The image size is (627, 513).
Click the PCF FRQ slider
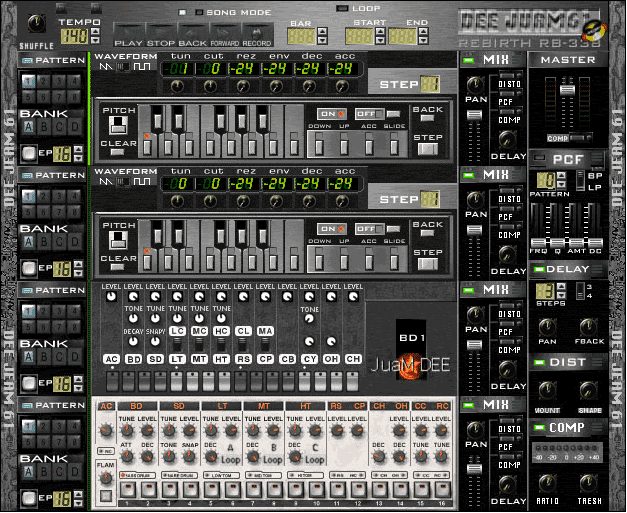538,242
